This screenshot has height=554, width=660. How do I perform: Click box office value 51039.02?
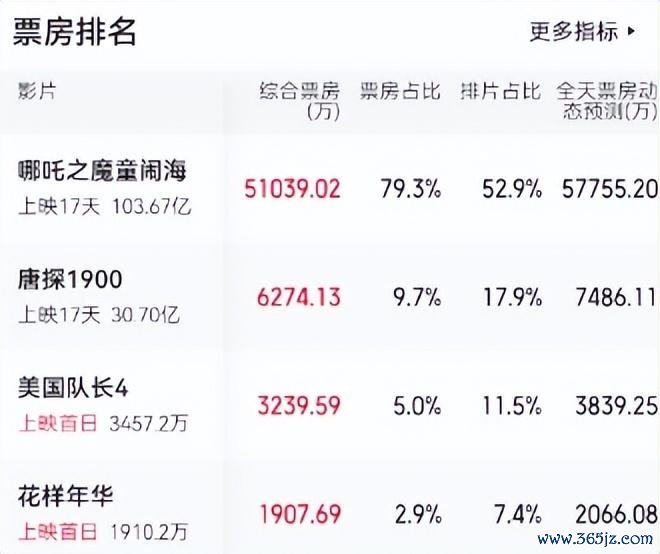292,189
